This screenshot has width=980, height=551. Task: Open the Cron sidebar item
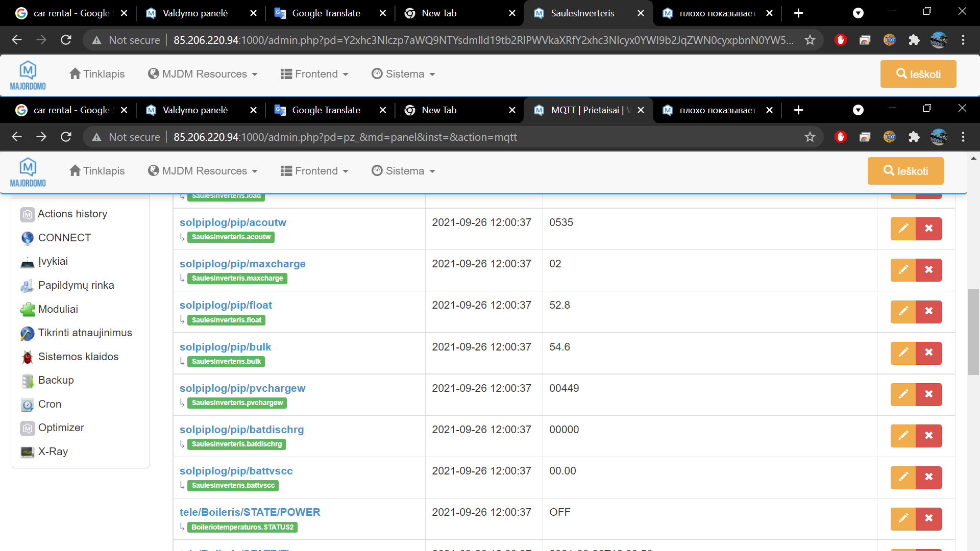click(x=50, y=404)
